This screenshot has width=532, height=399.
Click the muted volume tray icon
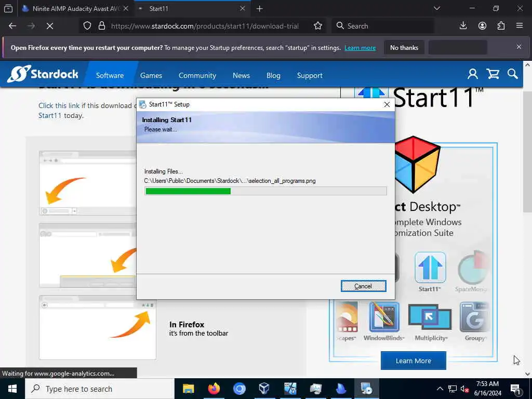point(464,389)
